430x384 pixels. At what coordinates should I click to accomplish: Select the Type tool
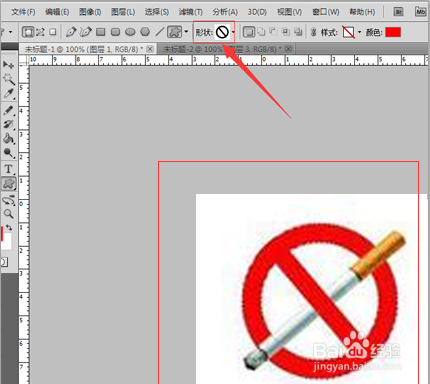pos(8,169)
